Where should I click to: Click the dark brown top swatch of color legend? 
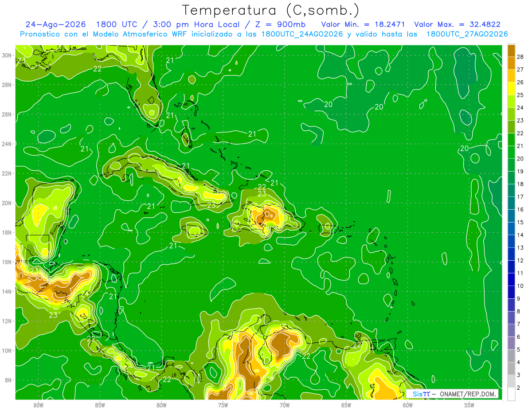click(x=511, y=50)
